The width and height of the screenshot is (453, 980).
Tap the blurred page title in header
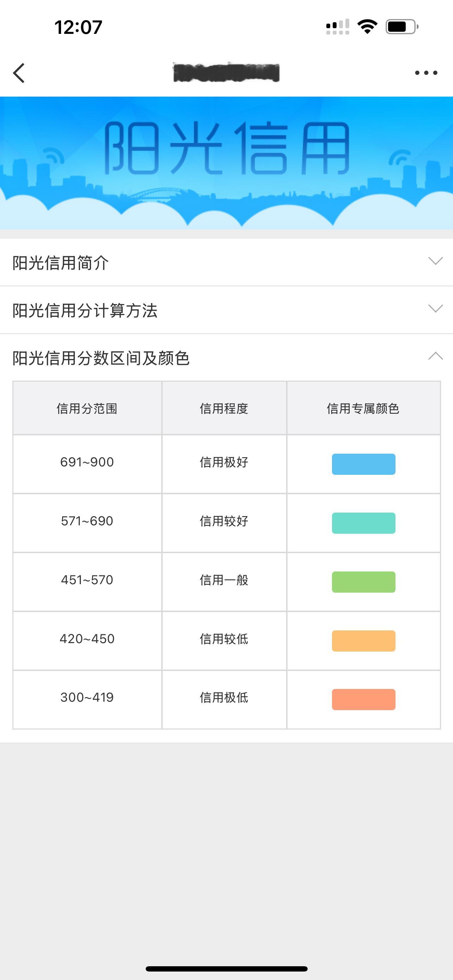(x=226, y=72)
